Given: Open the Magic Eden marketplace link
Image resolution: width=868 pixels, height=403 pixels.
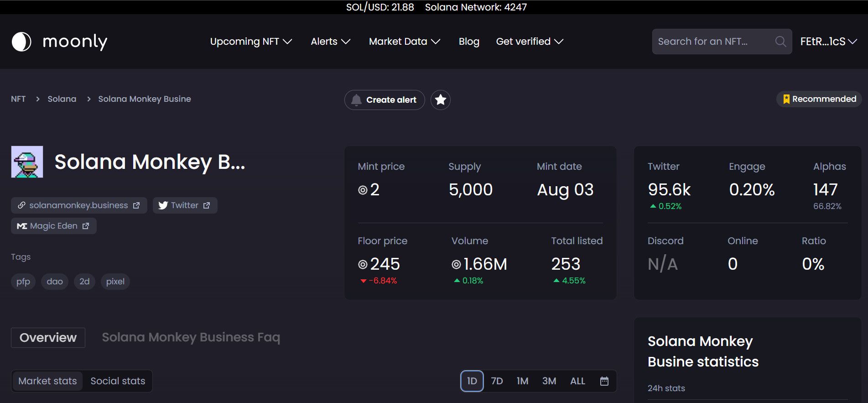Looking at the screenshot, I should [54, 226].
